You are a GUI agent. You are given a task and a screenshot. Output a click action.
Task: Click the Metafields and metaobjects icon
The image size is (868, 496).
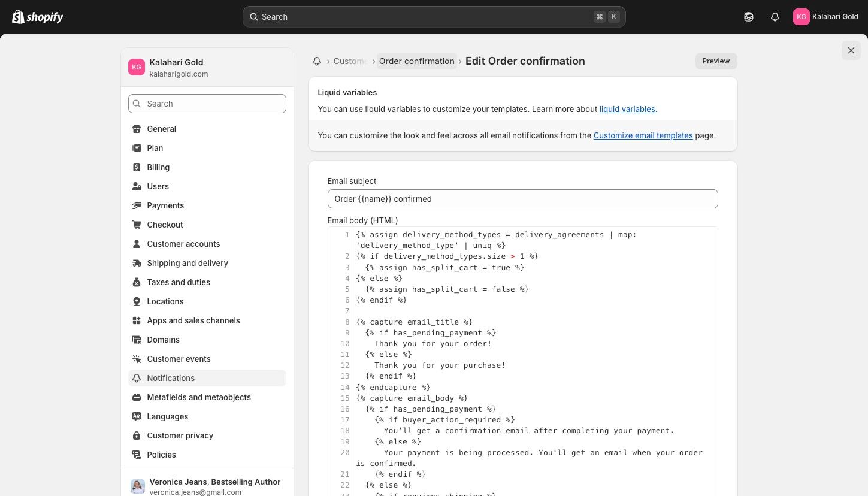(x=137, y=397)
